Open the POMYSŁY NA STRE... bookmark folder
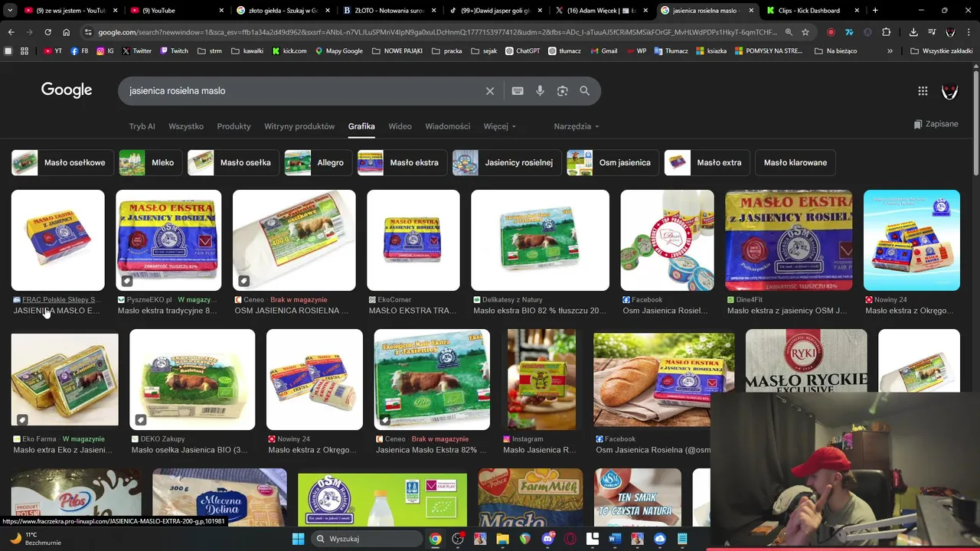This screenshot has height=551, width=980. pyautogui.click(x=768, y=51)
